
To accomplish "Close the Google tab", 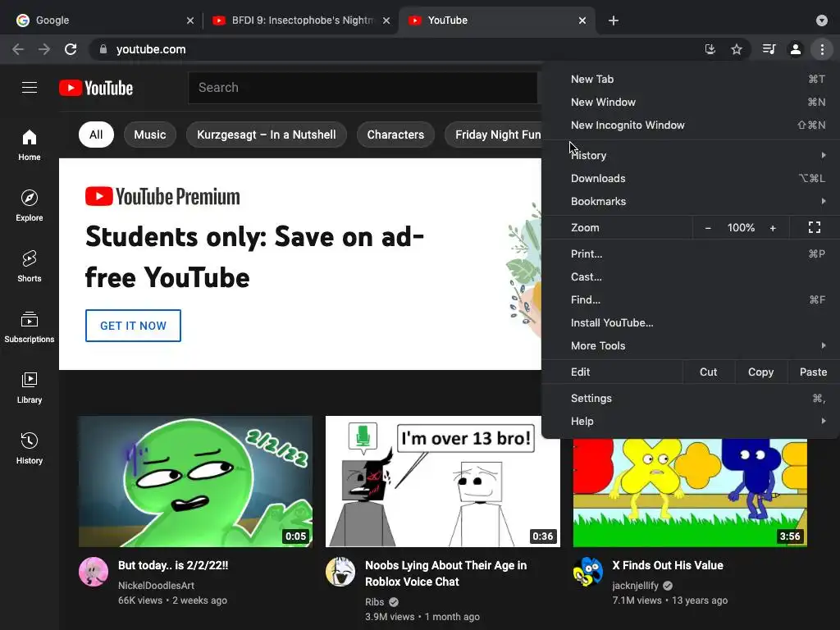I will [x=190, y=21].
